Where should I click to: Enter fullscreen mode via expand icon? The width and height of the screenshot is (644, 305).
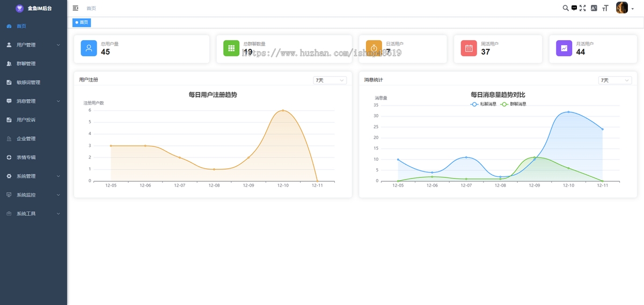click(x=583, y=8)
